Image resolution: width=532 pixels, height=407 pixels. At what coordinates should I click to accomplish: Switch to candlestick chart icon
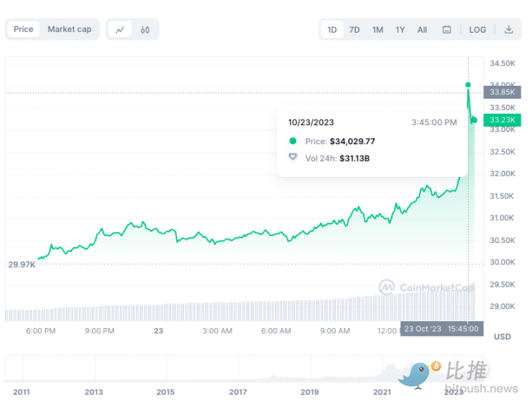[x=145, y=30]
